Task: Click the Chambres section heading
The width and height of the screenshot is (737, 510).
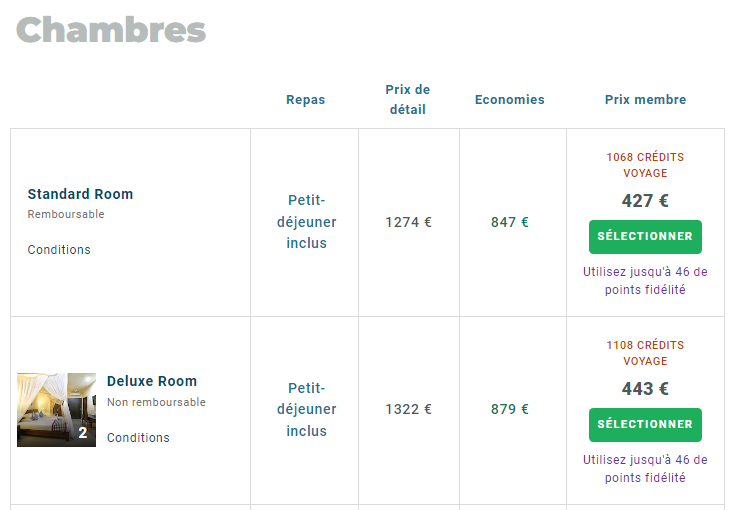Action: 111,30
